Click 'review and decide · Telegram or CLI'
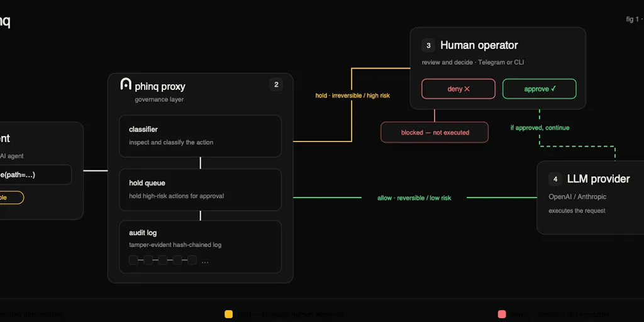The width and height of the screenshot is (644, 322). tap(473, 62)
